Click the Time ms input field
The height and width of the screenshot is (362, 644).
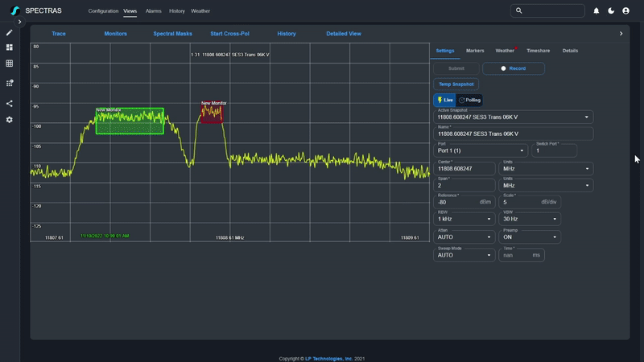click(x=522, y=255)
